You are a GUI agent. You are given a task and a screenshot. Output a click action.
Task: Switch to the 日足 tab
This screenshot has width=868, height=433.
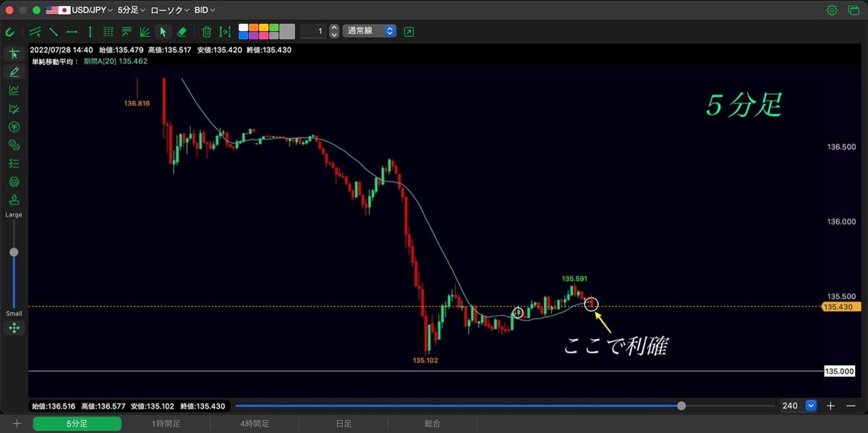(344, 424)
